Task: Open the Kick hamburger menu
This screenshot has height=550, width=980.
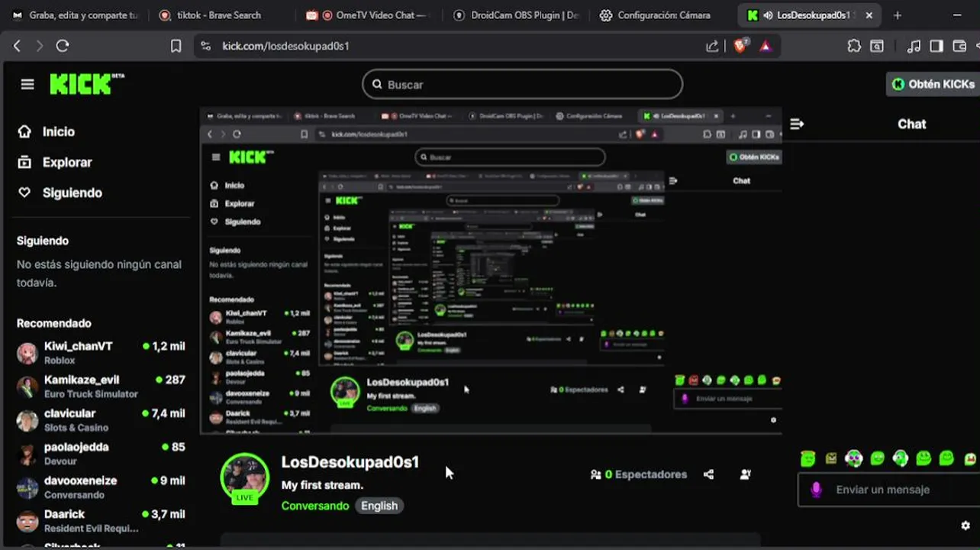Action: pyautogui.click(x=27, y=84)
